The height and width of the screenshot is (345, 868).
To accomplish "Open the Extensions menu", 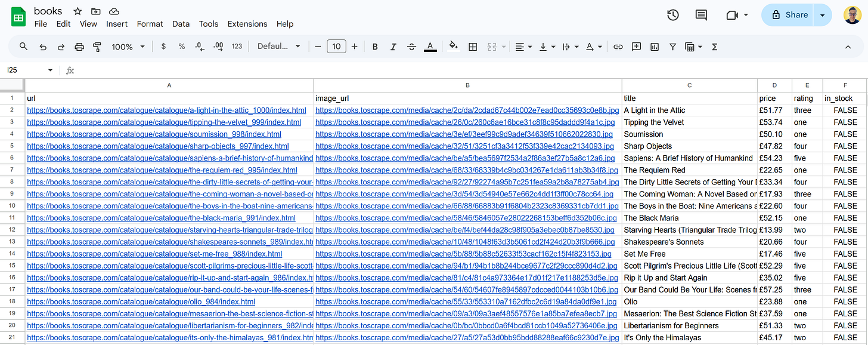I will 247,24.
